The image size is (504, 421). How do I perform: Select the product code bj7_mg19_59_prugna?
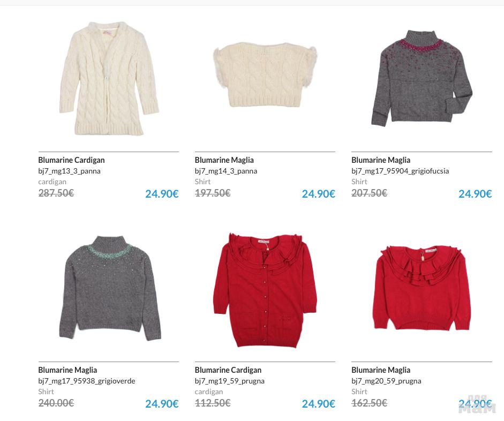(229, 381)
